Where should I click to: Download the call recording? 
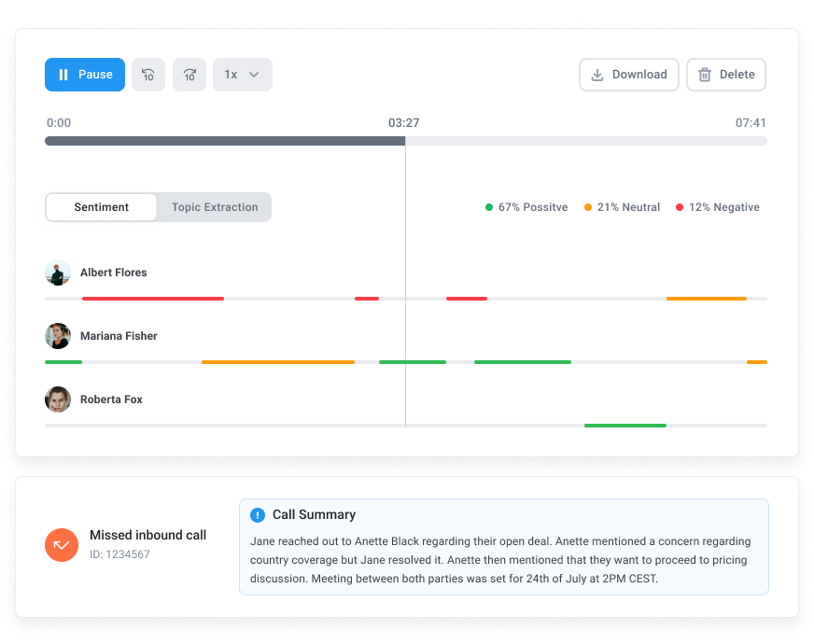[629, 75]
